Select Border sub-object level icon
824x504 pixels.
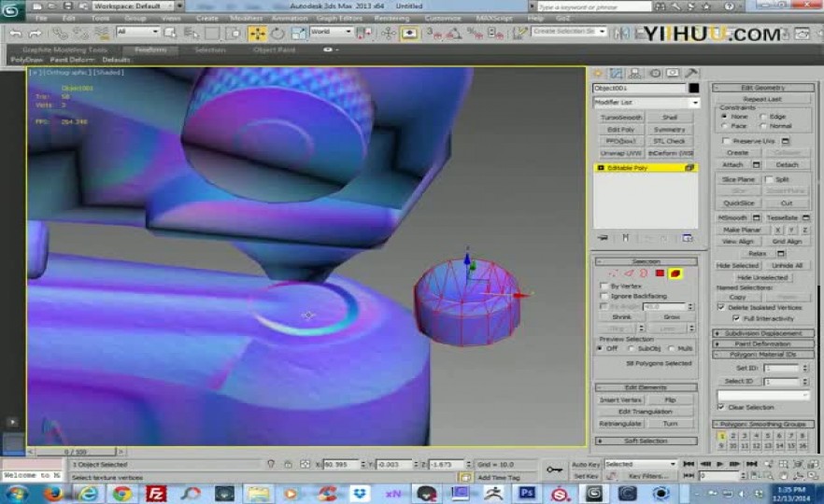click(x=644, y=273)
